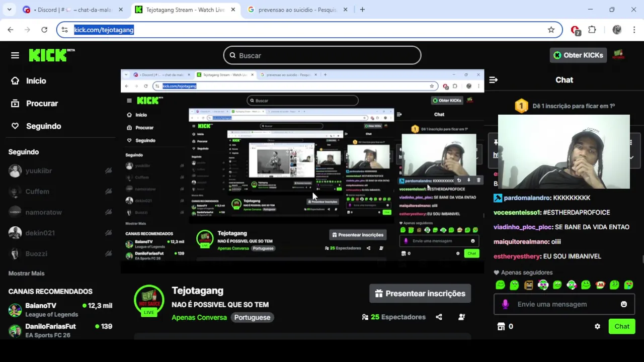Open Seguindo in the sidebar
The height and width of the screenshot is (362, 644).
(x=36, y=126)
